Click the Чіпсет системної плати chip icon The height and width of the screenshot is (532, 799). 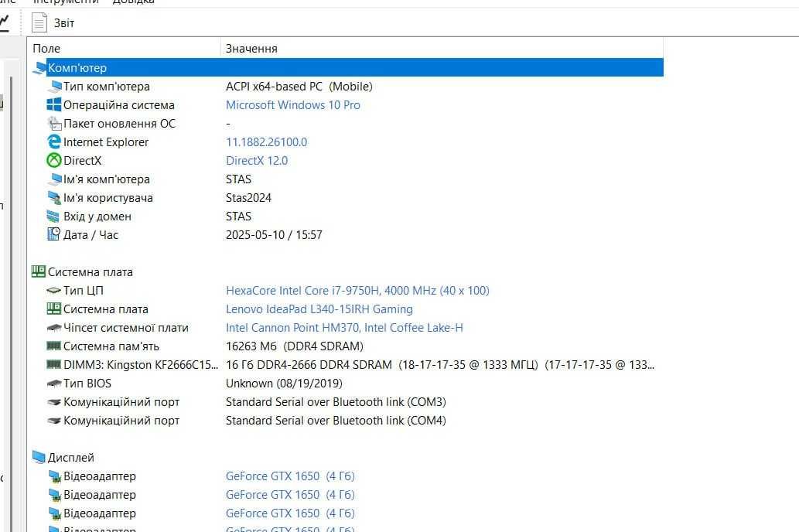(x=53, y=328)
